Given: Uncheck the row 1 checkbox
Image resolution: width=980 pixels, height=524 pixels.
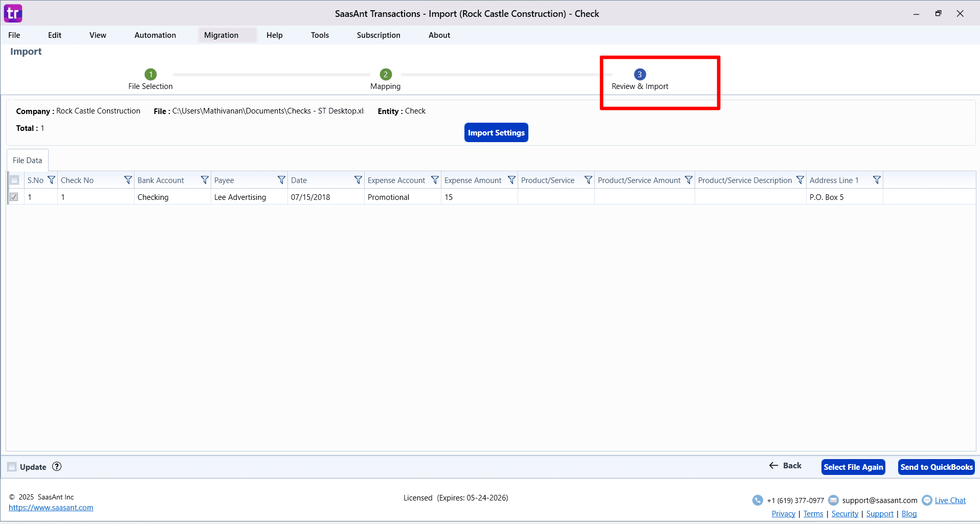Looking at the screenshot, I should click(x=14, y=197).
